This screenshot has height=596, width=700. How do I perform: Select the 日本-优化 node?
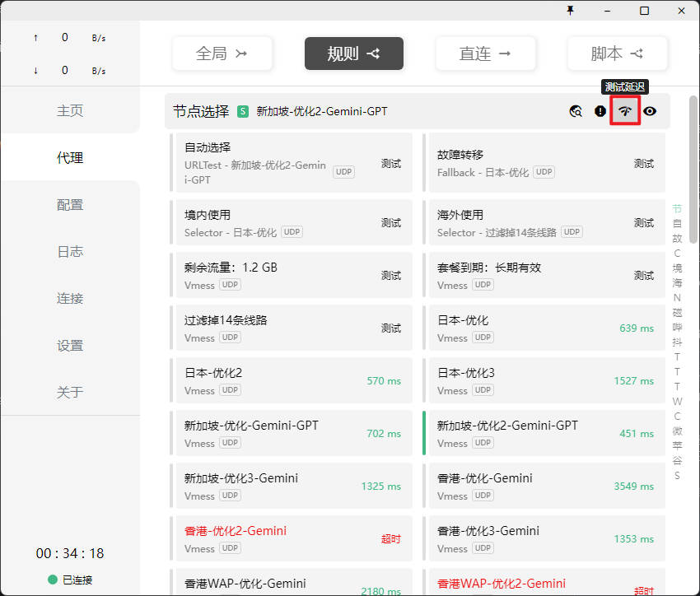(544, 328)
